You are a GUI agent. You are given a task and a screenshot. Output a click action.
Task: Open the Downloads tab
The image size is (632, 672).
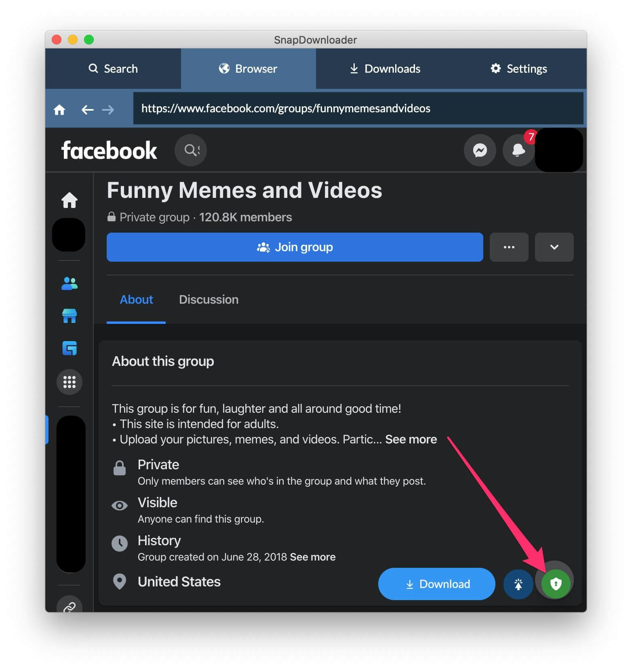coord(385,69)
